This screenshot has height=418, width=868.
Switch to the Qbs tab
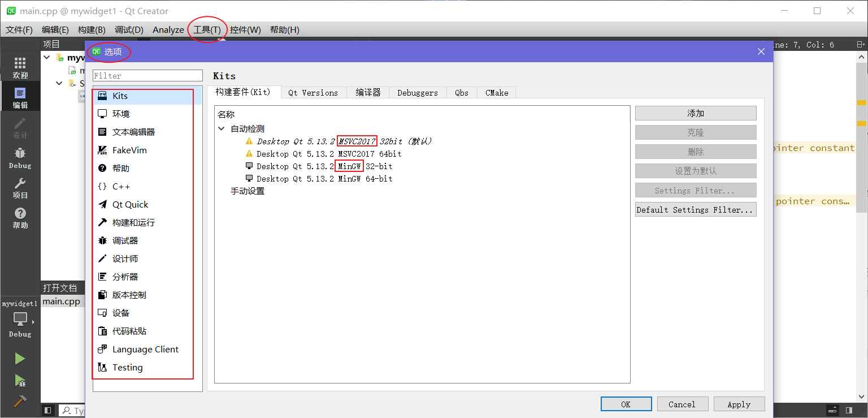point(462,93)
